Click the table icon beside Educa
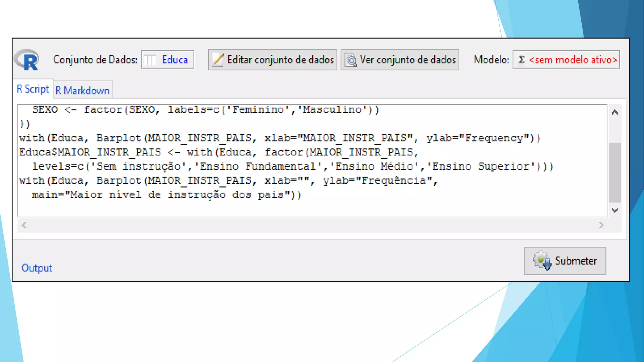Image resolution: width=644 pixels, height=362 pixels. [150, 60]
